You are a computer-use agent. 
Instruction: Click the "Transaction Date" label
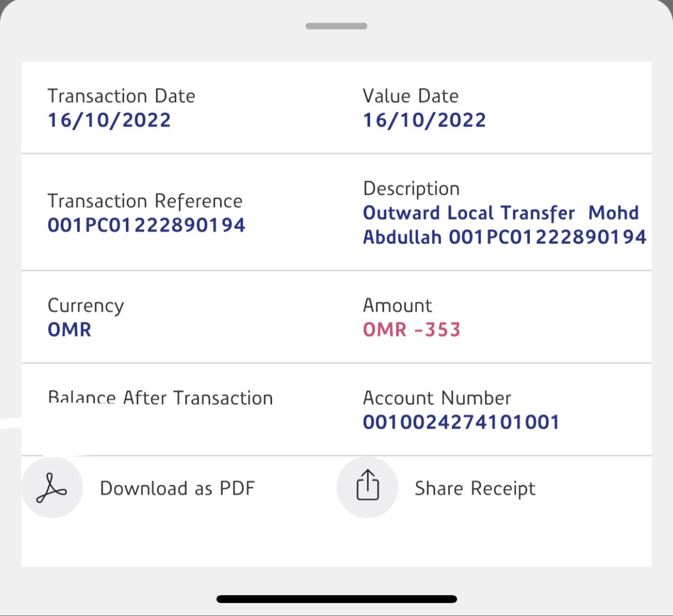point(121,96)
